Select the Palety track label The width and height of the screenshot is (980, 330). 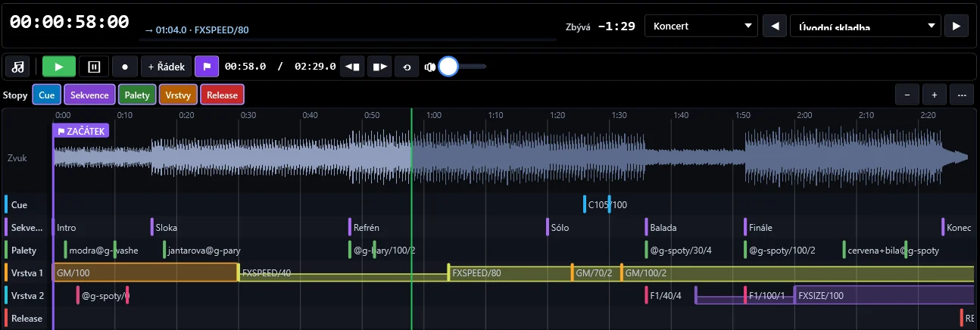(x=25, y=250)
